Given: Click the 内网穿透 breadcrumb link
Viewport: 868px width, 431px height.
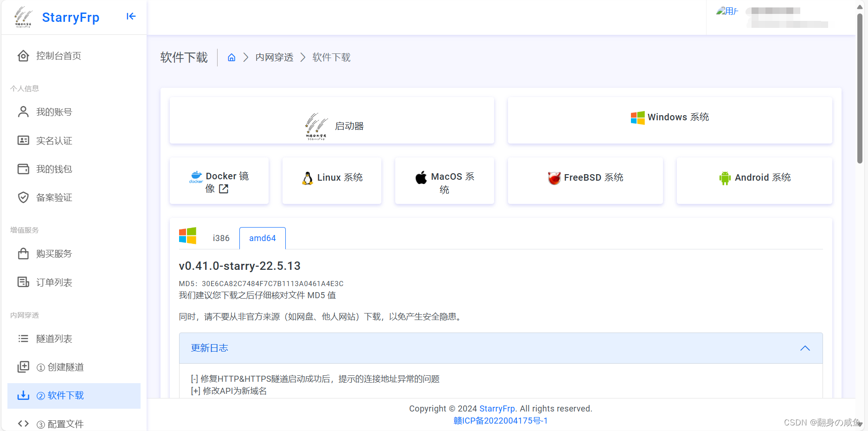Looking at the screenshot, I should (274, 58).
